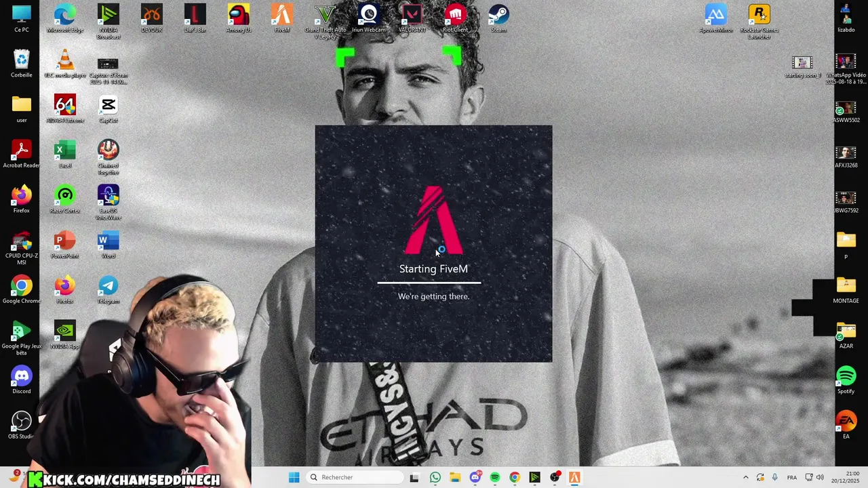Image resolution: width=868 pixels, height=488 pixels.
Task: Open EaseUS VoiceWave shortcut
Action: (108, 202)
